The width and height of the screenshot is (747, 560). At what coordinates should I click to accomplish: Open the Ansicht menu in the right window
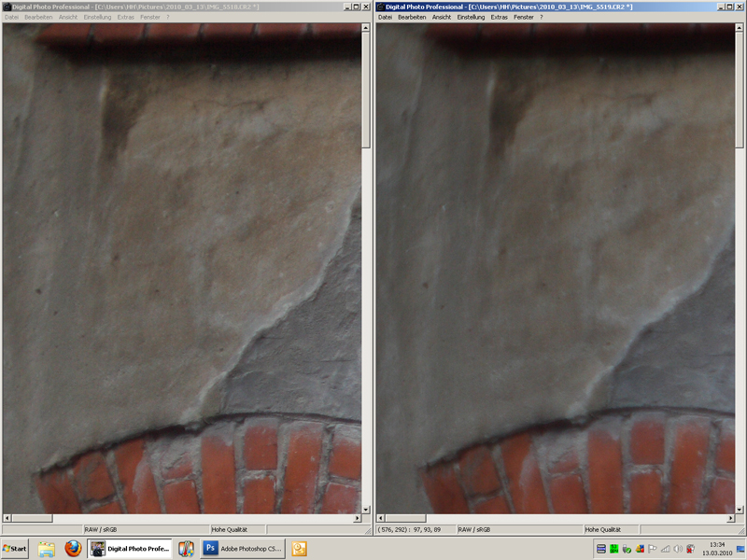[x=442, y=18]
